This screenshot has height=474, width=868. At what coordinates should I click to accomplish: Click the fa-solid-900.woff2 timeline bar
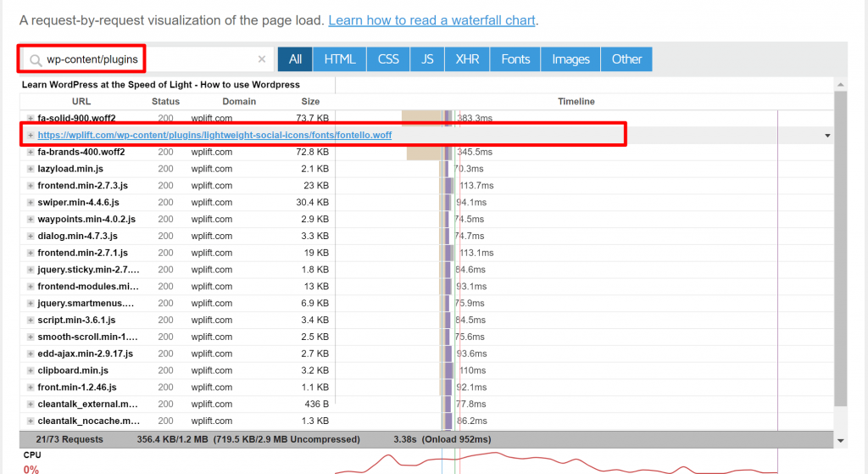pos(427,118)
